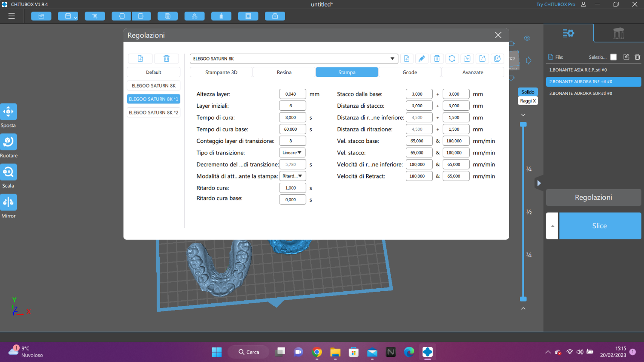
Task: Expand the ELEGOO SATURN 8K profile dropdown
Action: 392,59
